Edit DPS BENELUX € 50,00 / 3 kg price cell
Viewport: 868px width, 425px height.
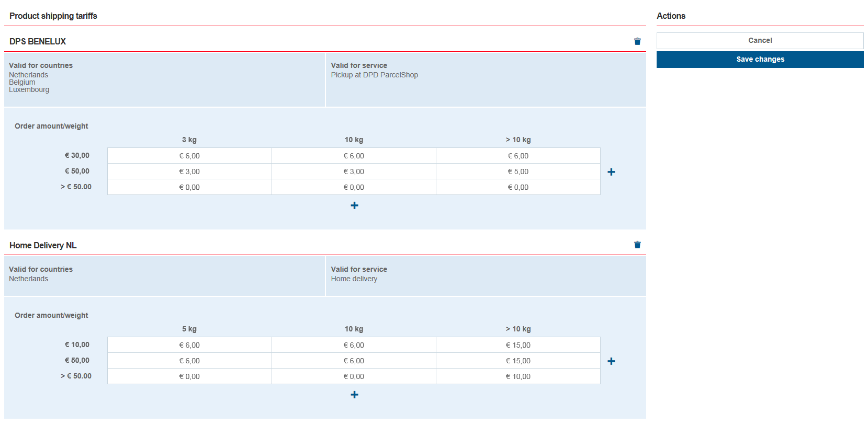[189, 171]
